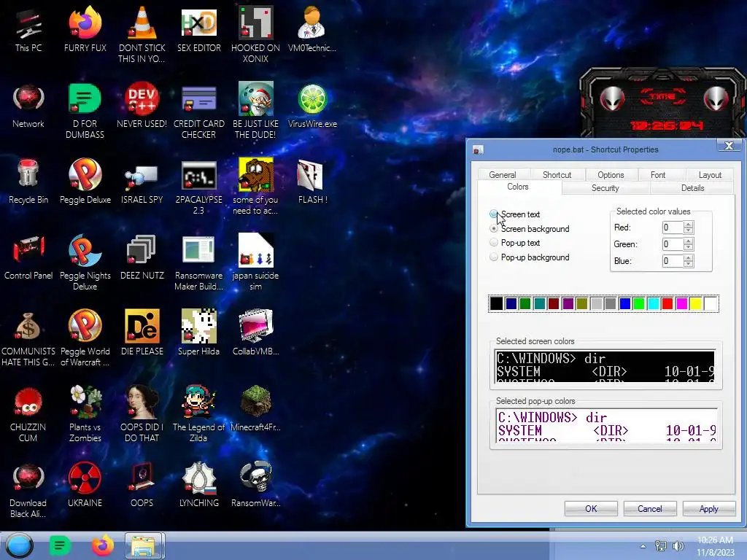Open File Explorer on the taskbar
Screen dimensions: 747x560
(145, 545)
